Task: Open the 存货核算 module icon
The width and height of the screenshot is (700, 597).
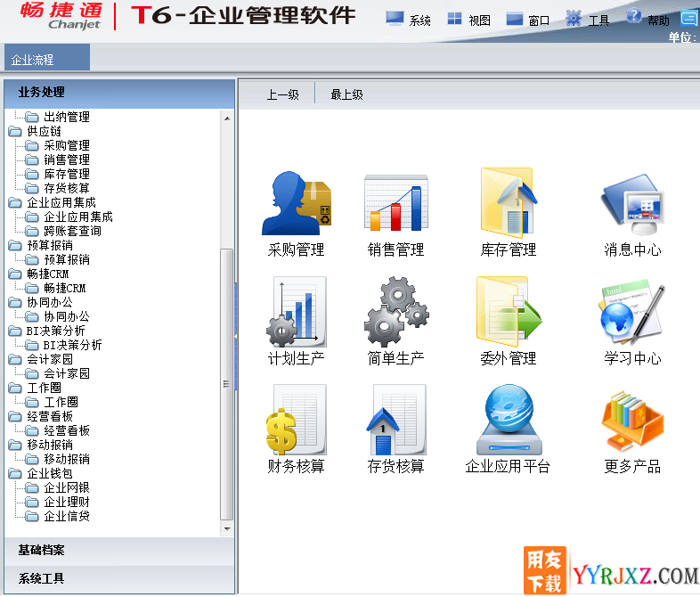Action: tap(396, 420)
